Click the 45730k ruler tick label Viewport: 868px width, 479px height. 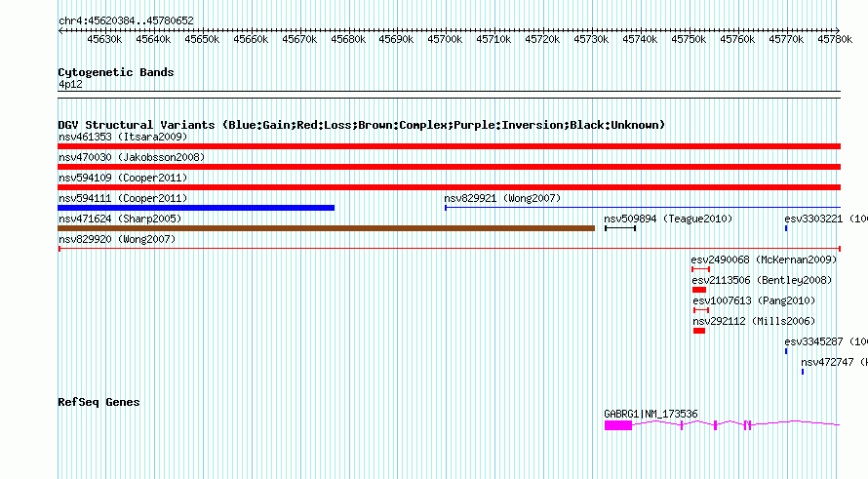click(591, 40)
